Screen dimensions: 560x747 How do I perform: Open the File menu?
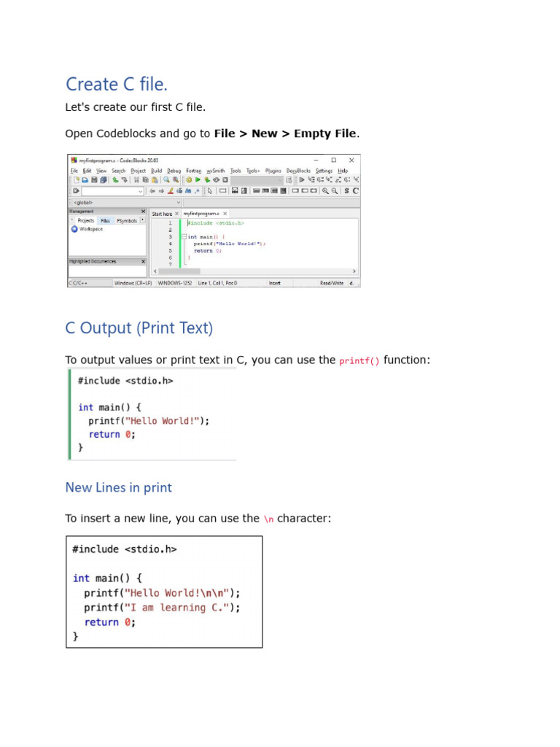tap(74, 171)
